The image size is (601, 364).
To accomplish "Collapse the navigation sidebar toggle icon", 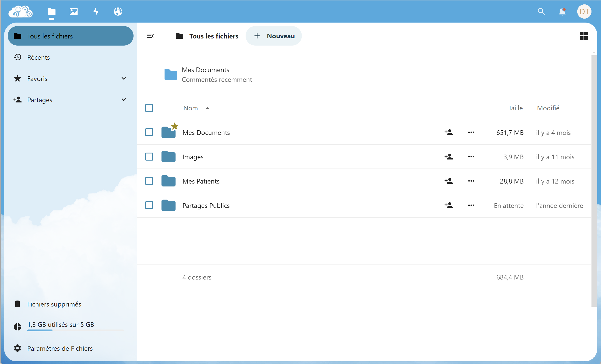I will (x=150, y=36).
